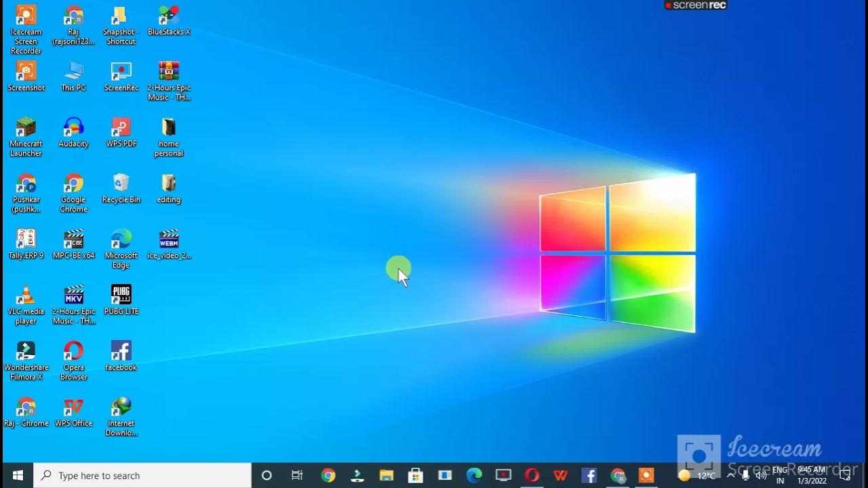Launch Filmora from the taskbar
Image resolution: width=868 pixels, height=488 pixels.
coord(357,476)
